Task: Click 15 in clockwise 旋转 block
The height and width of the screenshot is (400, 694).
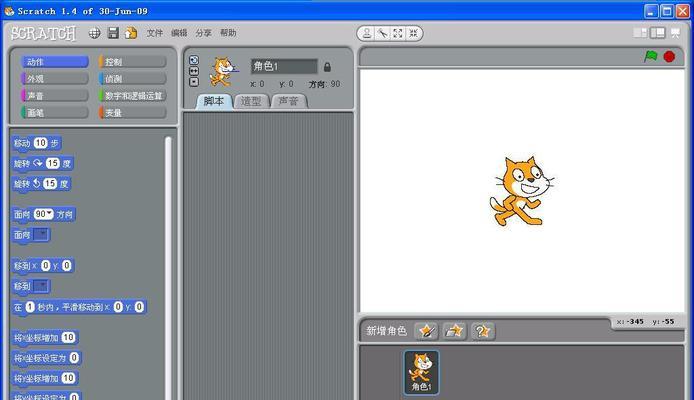Action: pos(53,163)
